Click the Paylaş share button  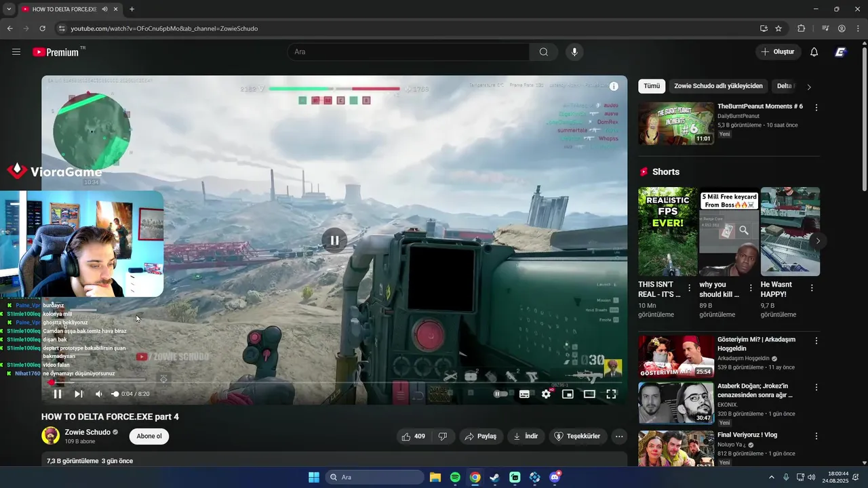tap(481, 436)
